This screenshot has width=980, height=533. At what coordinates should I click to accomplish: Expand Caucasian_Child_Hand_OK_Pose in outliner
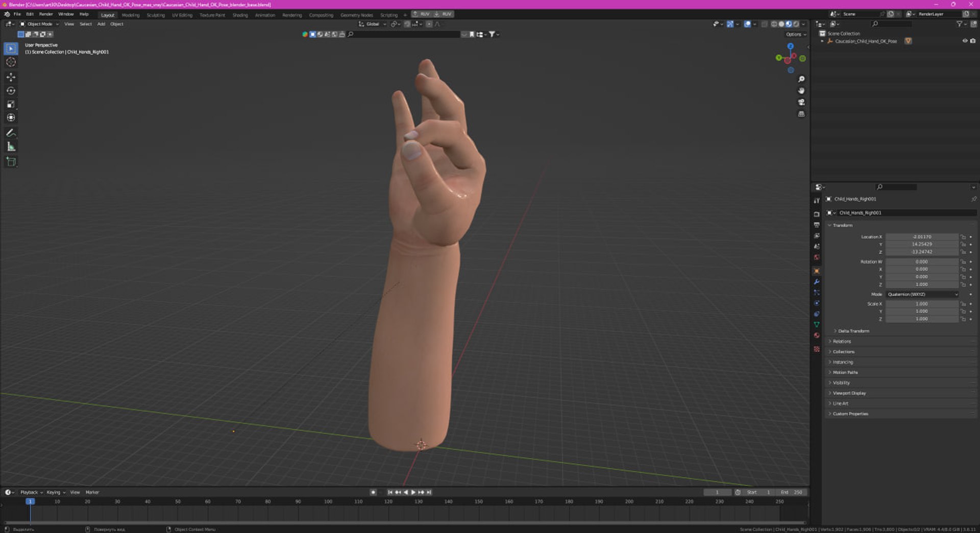click(822, 41)
